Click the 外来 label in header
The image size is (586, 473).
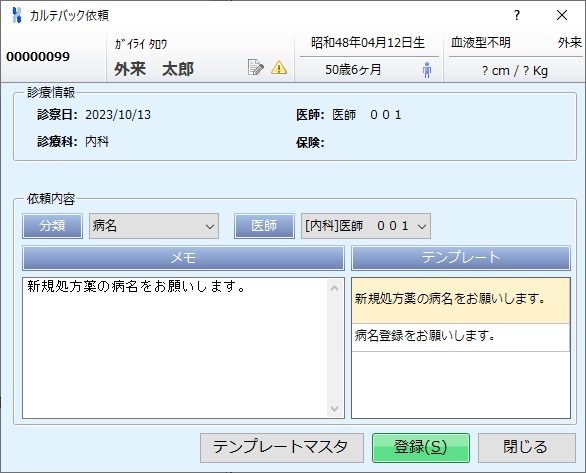pos(570,43)
